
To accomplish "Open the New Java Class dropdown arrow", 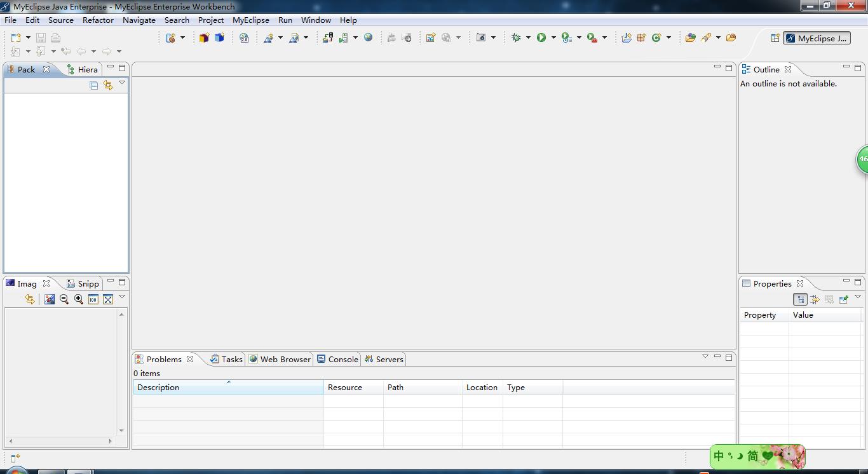I will [x=668, y=38].
